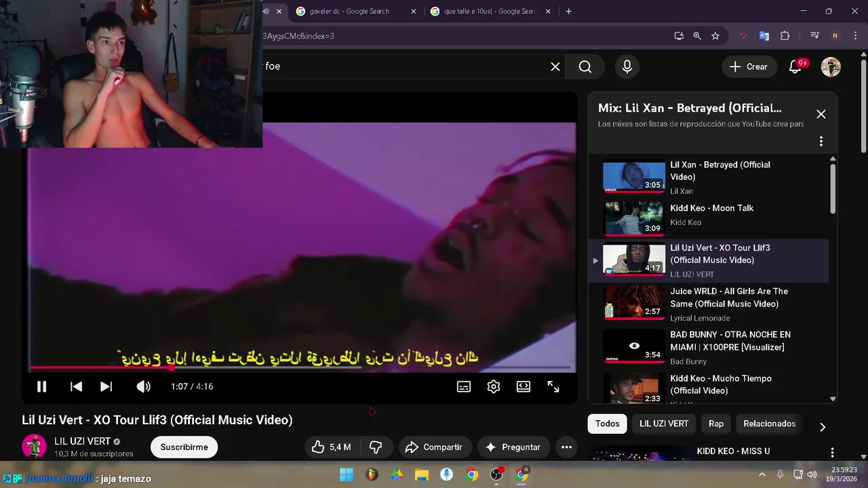This screenshot has height=488, width=868.
Task: Click the Suscribirme button
Action: point(184,447)
